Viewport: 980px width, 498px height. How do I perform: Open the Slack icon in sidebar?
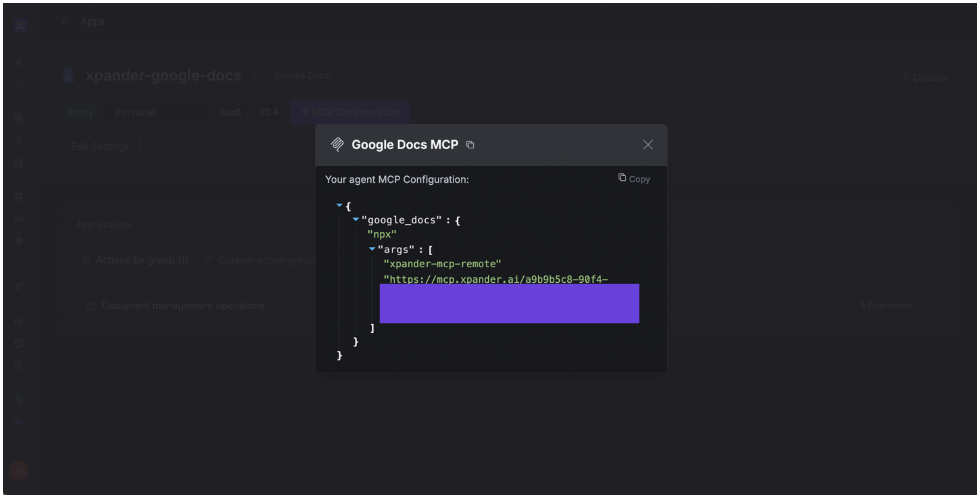pos(19,400)
